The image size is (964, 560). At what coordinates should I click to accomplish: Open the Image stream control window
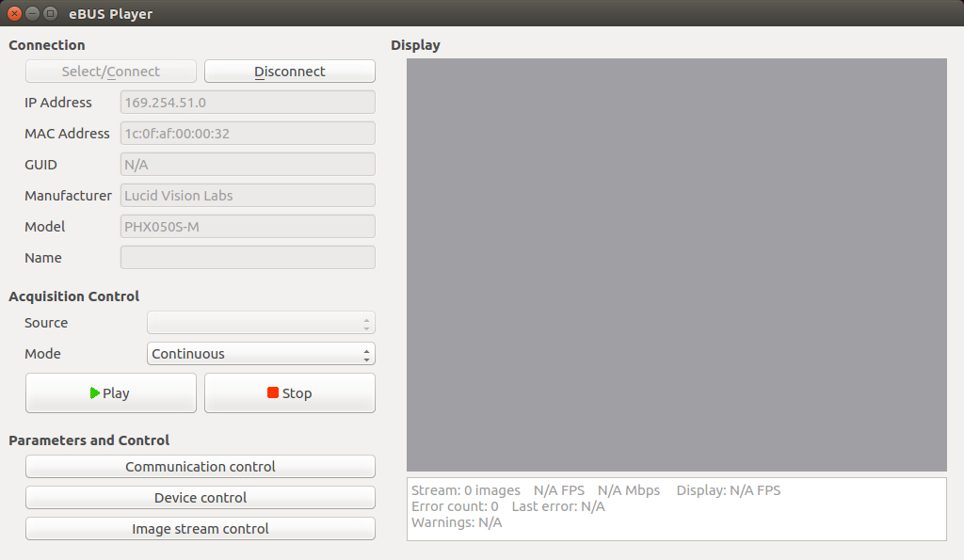(200, 528)
